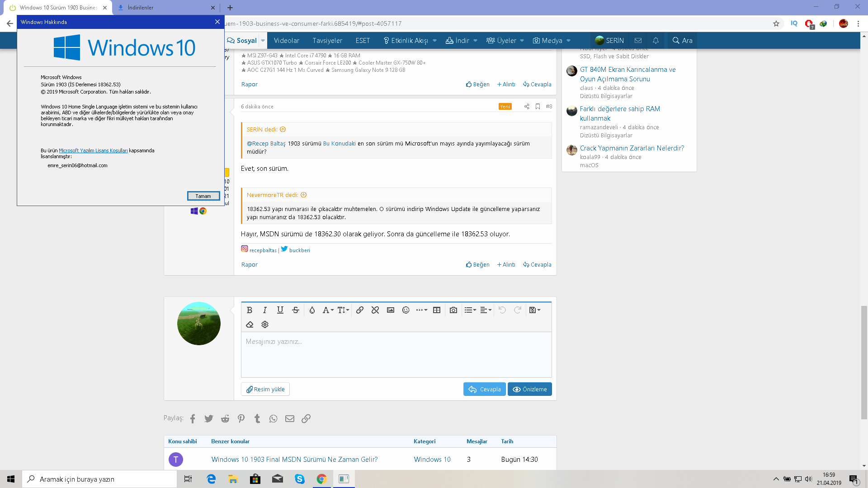This screenshot has height=488, width=868.
Task: Click the message text area
Action: 396,355
